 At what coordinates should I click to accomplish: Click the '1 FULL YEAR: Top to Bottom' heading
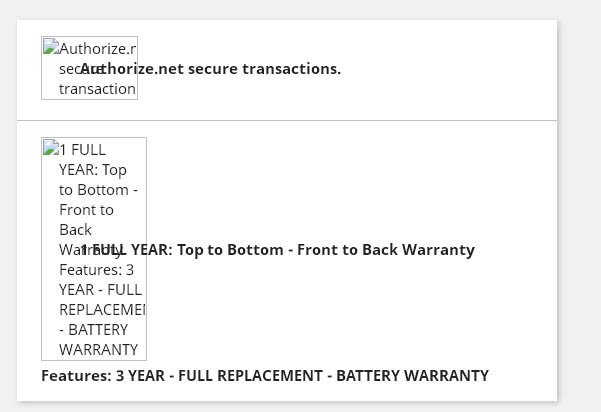278,250
